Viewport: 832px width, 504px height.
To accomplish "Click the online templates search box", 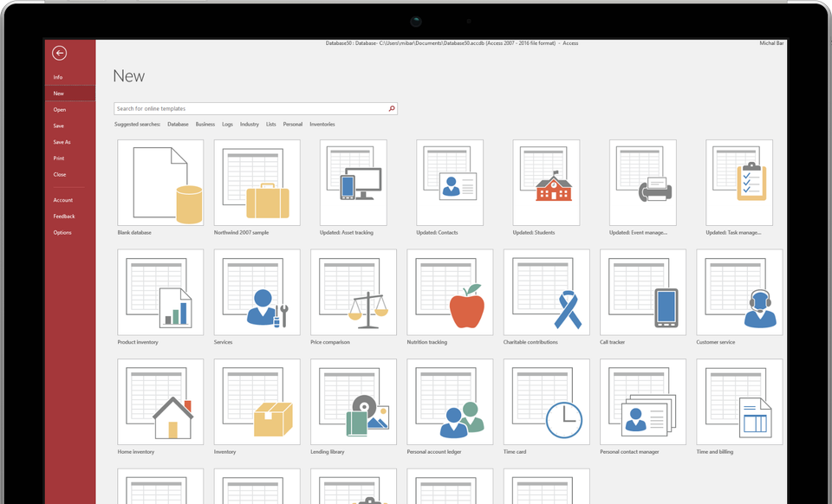I will pyautogui.click(x=243, y=108).
